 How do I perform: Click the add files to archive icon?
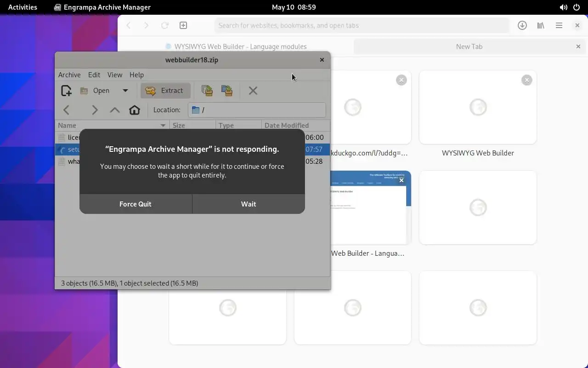click(x=207, y=91)
